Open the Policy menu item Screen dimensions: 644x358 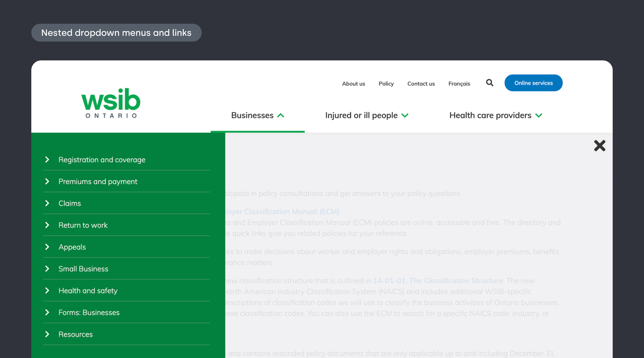point(386,83)
